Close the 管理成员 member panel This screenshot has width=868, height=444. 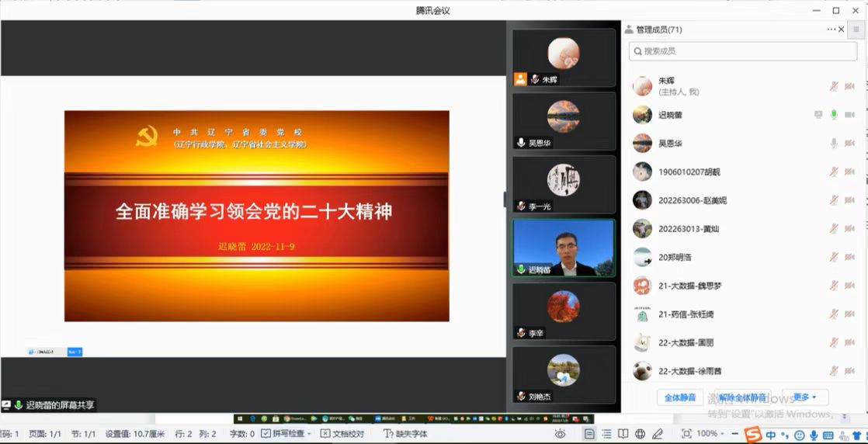[x=842, y=29]
